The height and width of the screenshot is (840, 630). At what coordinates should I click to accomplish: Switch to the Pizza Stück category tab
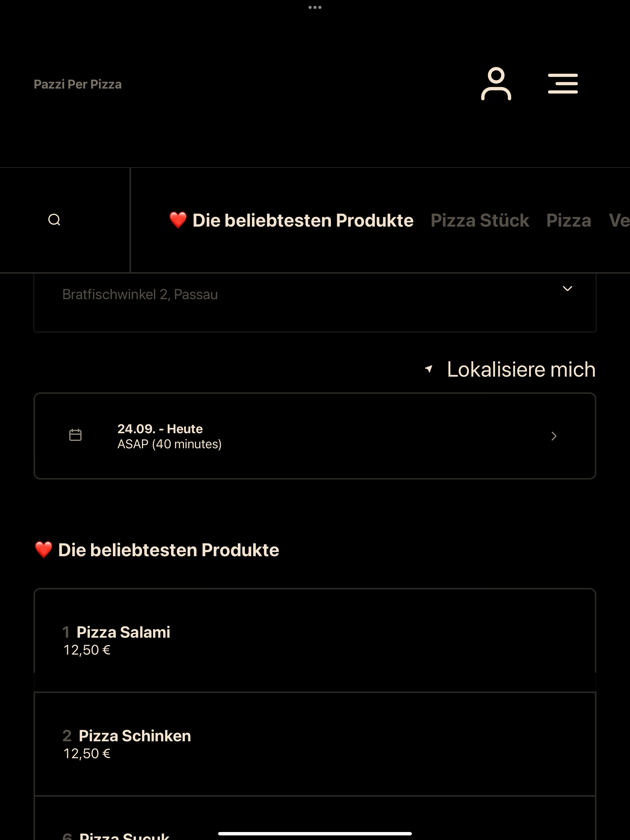click(480, 220)
